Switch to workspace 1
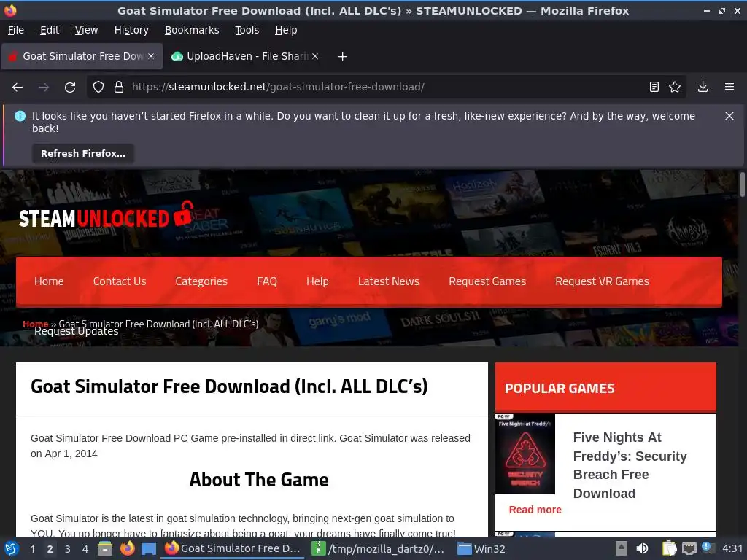Viewport: 747px width, 560px height. [32, 549]
